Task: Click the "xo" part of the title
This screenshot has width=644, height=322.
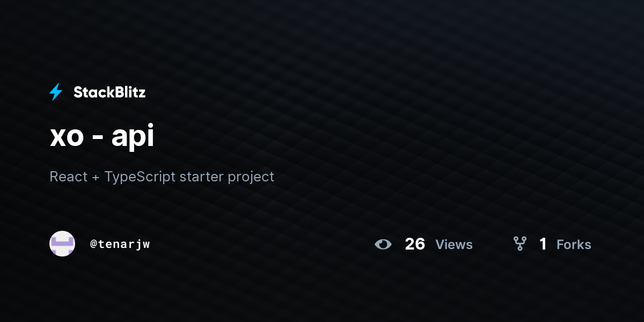Action: 67,138
